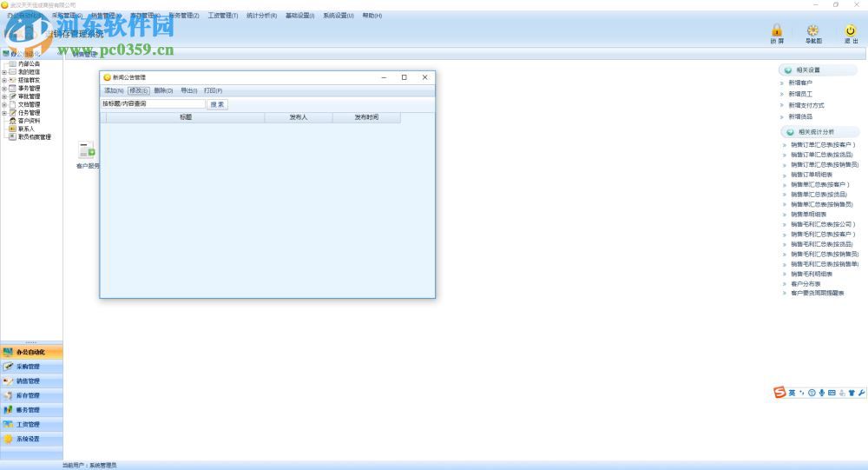The width and height of the screenshot is (868, 470).
Task: Open 销售单汇总表(按货品) report link
Action: pyautogui.click(x=819, y=195)
